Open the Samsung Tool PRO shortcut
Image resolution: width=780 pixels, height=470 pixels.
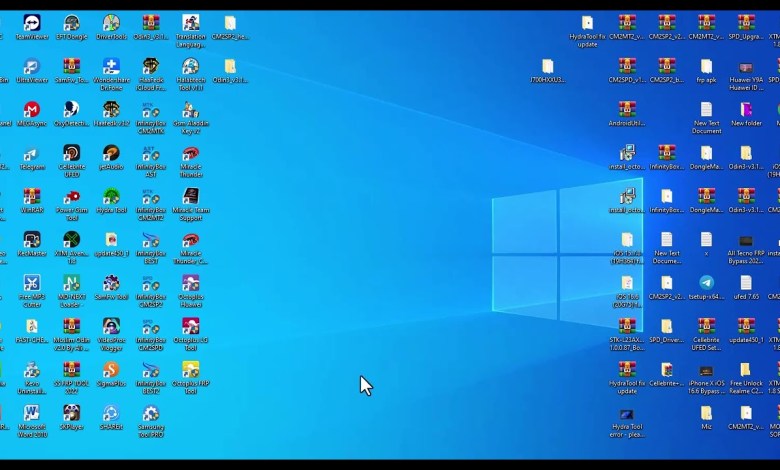(x=150, y=413)
